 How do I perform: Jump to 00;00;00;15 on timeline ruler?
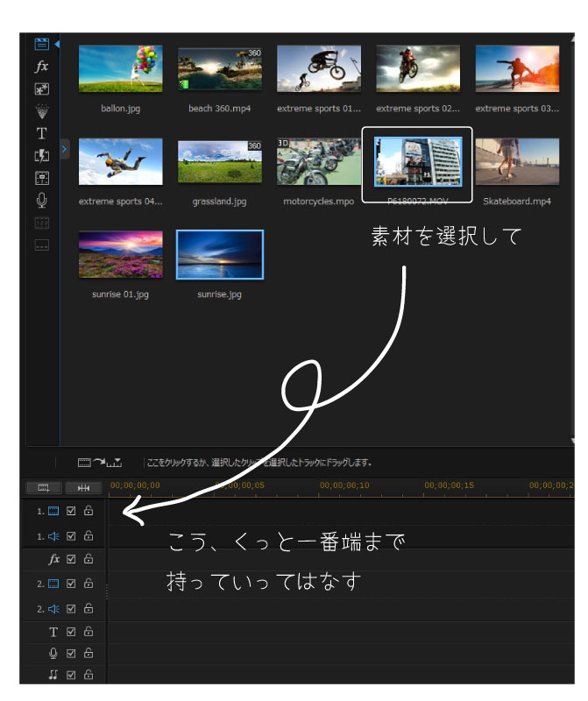click(x=449, y=485)
